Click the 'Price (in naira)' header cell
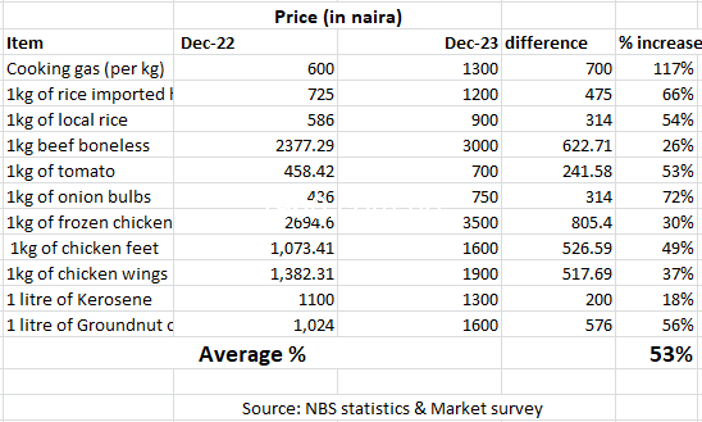 pyautogui.click(x=338, y=17)
